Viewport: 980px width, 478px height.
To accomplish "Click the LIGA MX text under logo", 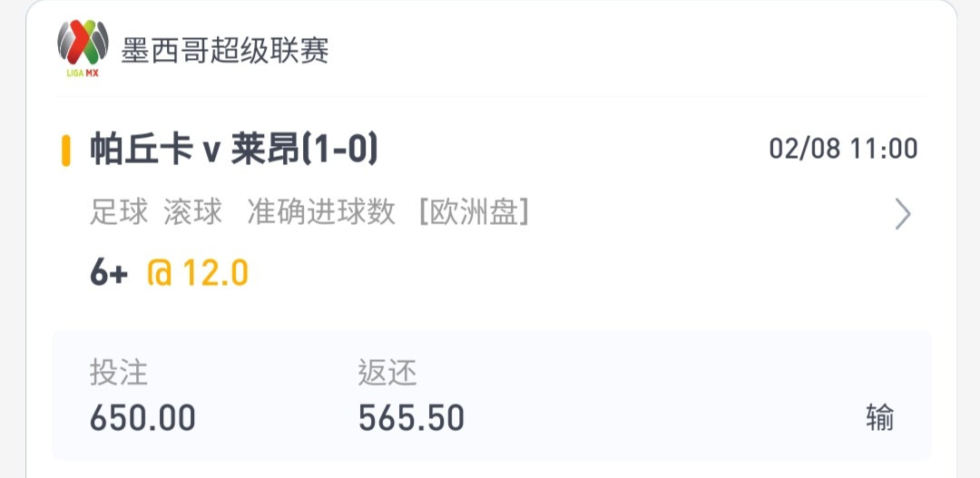I will coord(83,73).
